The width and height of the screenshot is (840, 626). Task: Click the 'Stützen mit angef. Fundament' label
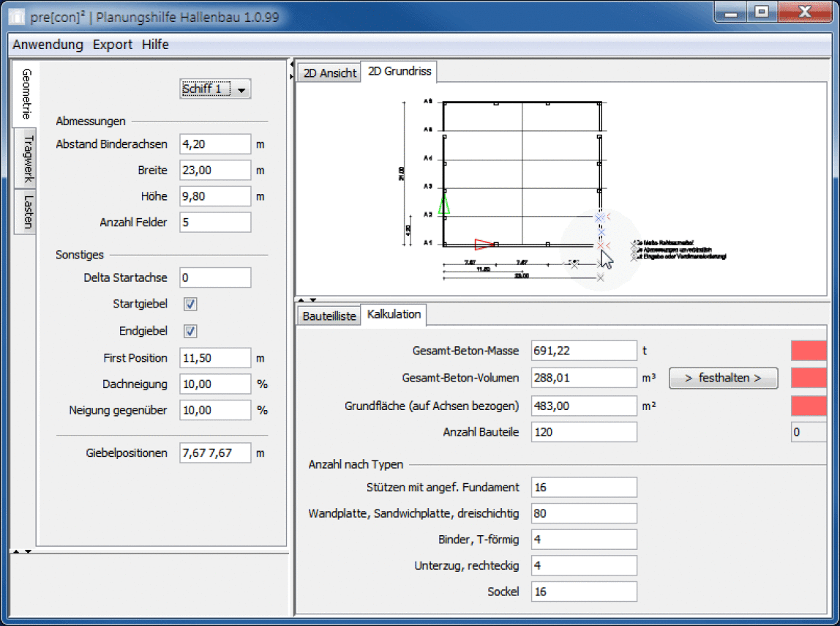coord(443,487)
